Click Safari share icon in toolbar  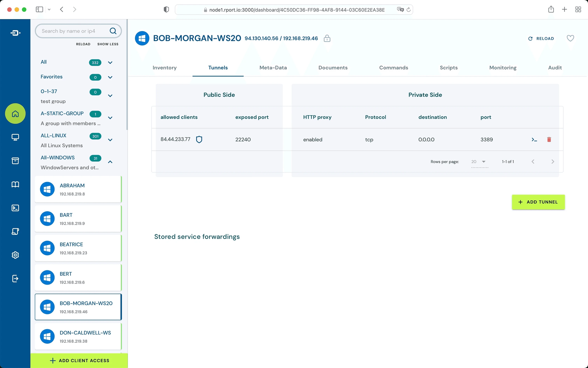551,10
